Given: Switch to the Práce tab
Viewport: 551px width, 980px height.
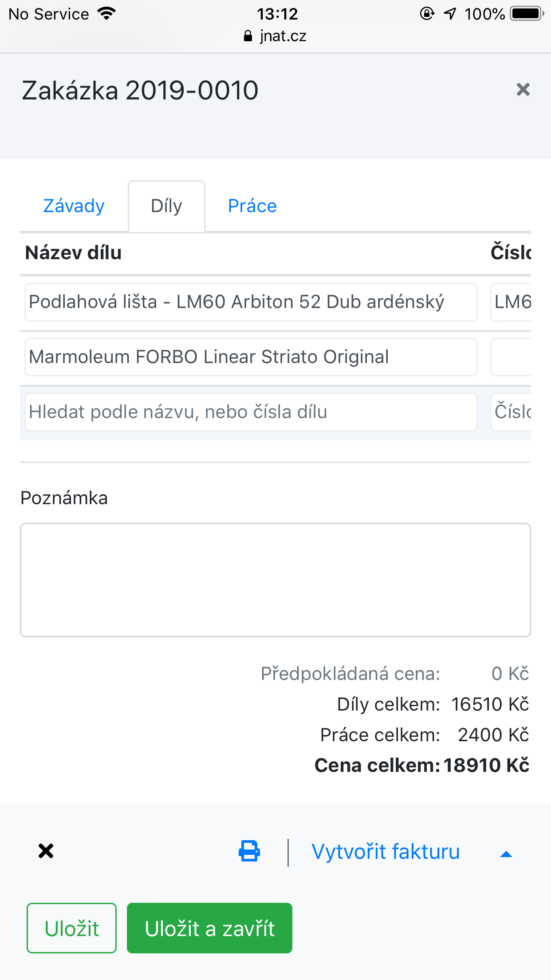Looking at the screenshot, I should pos(252,205).
